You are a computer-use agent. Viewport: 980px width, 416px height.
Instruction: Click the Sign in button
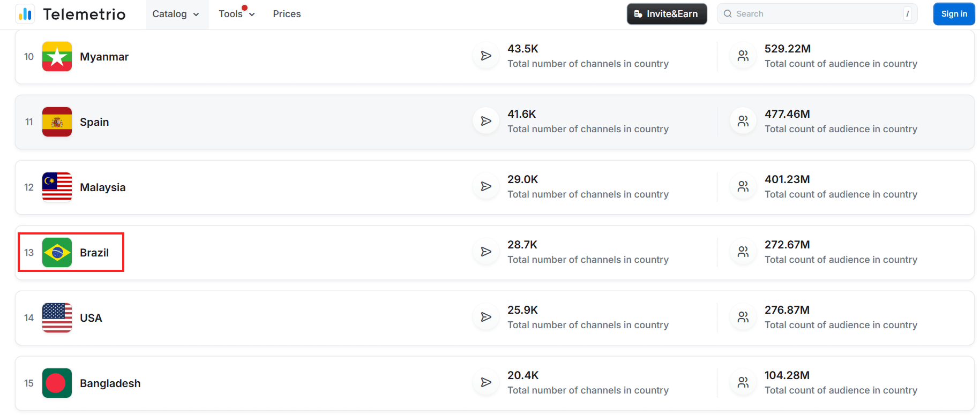pos(954,14)
